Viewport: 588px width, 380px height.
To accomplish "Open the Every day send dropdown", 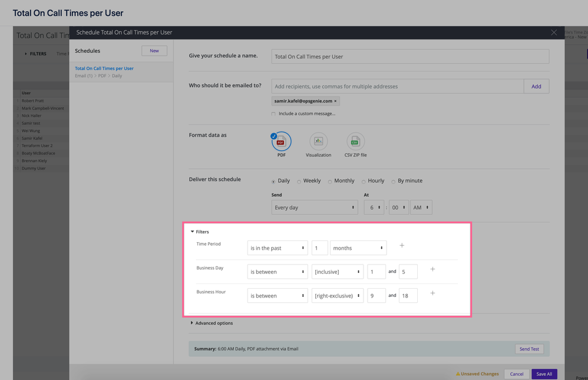I will pyautogui.click(x=315, y=207).
